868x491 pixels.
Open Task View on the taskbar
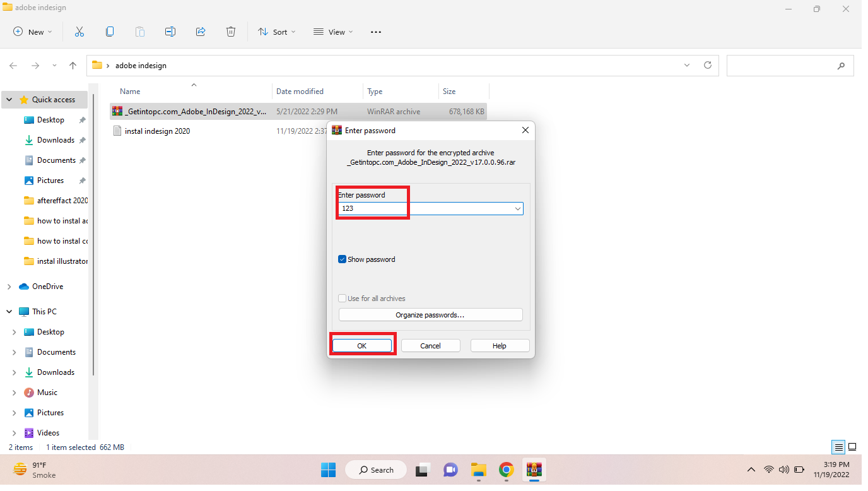(422, 470)
